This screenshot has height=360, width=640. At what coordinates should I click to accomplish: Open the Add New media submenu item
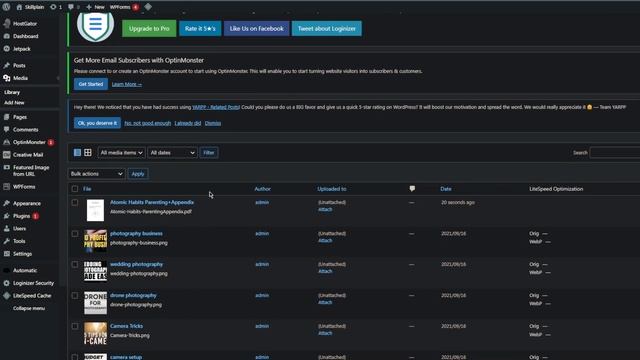click(x=14, y=102)
